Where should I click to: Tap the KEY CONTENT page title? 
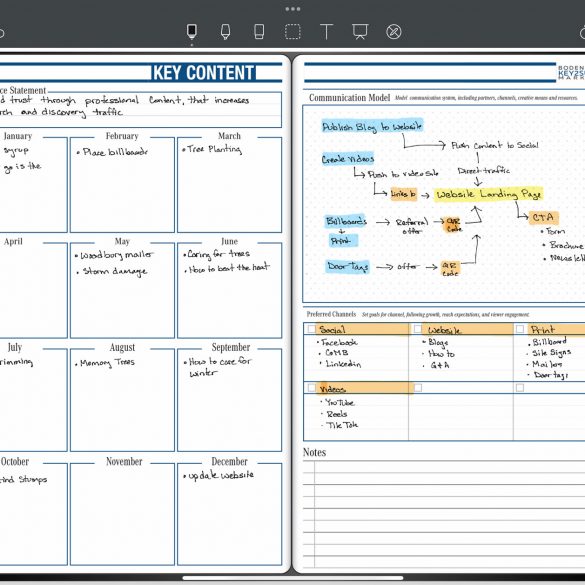point(204,72)
